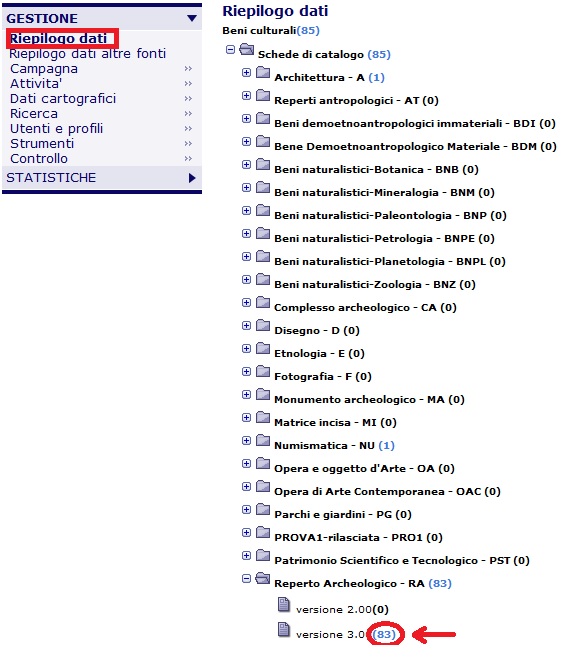Image resolution: width=572 pixels, height=668 pixels.
Task: Click the document icon beside versione 2.00
Action: pyautogui.click(x=284, y=604)
